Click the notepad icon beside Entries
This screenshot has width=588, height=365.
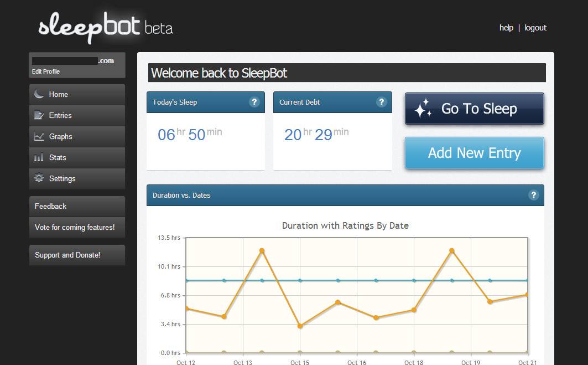(x=39, y=115)
